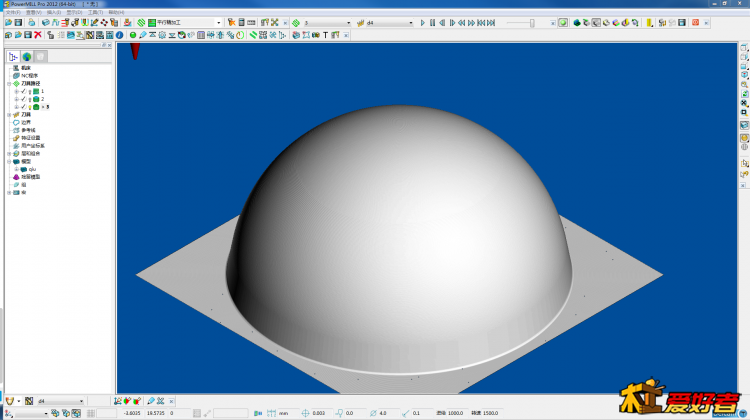Open the 插入(I) menu
This screenshot has height=420, width=750.
(x=54, y=12)
